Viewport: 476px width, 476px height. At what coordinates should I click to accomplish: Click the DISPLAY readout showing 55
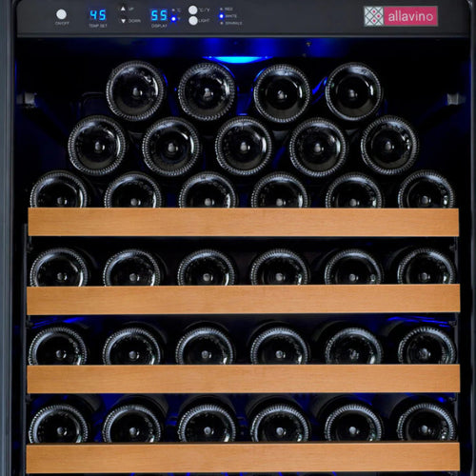(x=159, y=15)
